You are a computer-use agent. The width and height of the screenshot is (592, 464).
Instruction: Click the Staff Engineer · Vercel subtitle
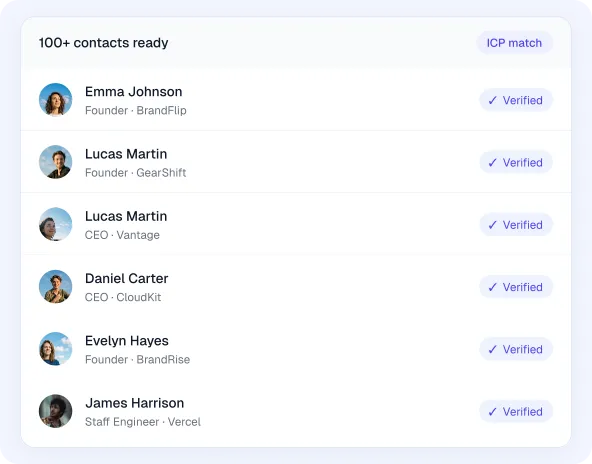point(143,422)
